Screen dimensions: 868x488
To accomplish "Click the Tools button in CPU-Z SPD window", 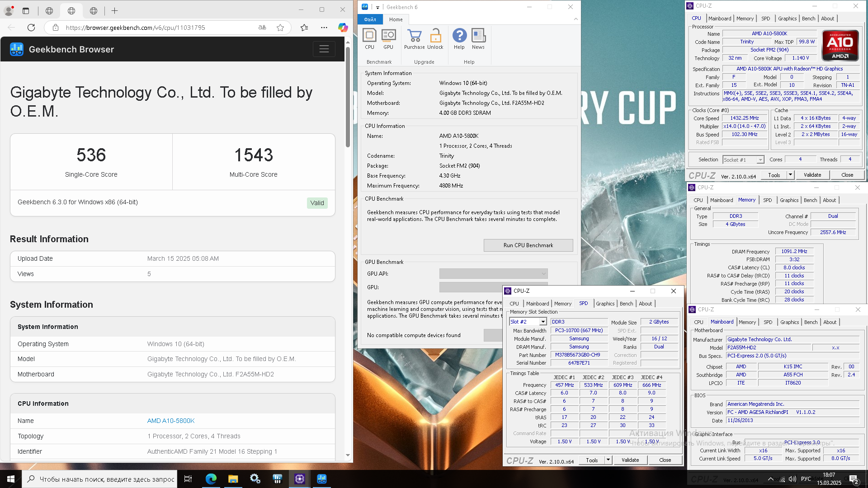I will pos(592,460).
